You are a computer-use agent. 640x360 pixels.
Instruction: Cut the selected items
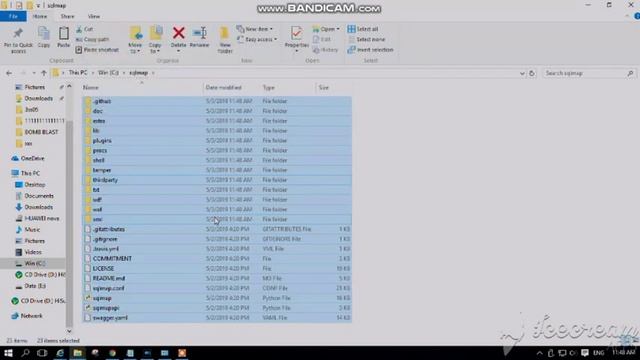(85, 29)
